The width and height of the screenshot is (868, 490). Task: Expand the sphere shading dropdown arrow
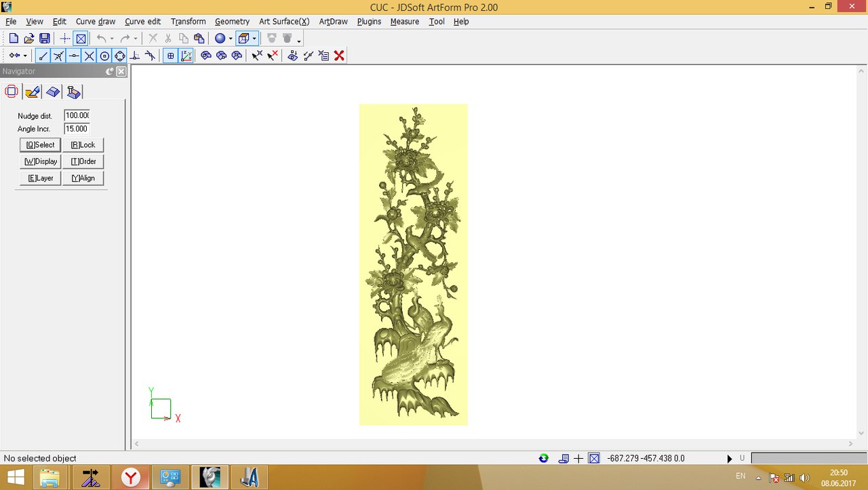click(x=231, y=39)
